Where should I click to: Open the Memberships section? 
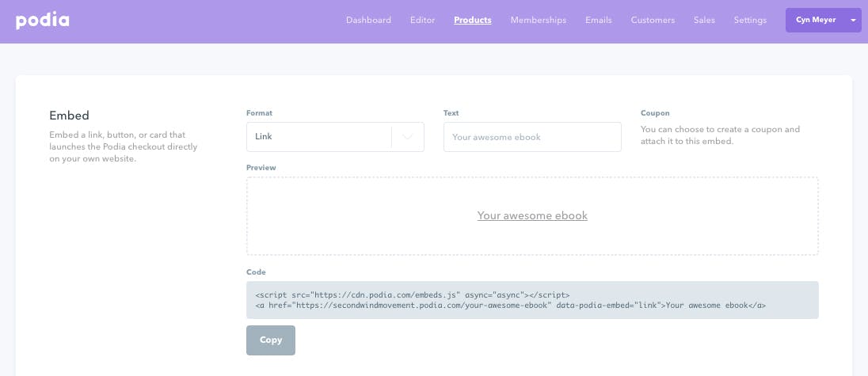coord(538,20)
